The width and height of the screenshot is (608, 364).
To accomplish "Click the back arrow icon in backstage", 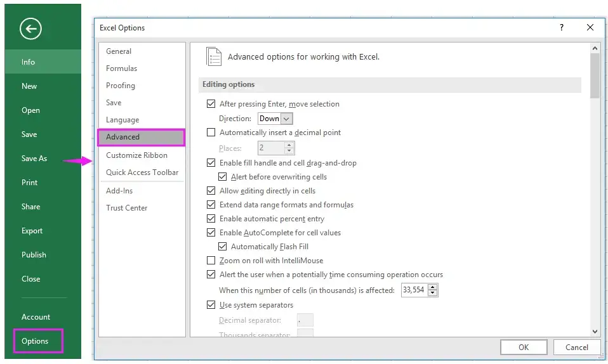I will [x=30, y=29].
